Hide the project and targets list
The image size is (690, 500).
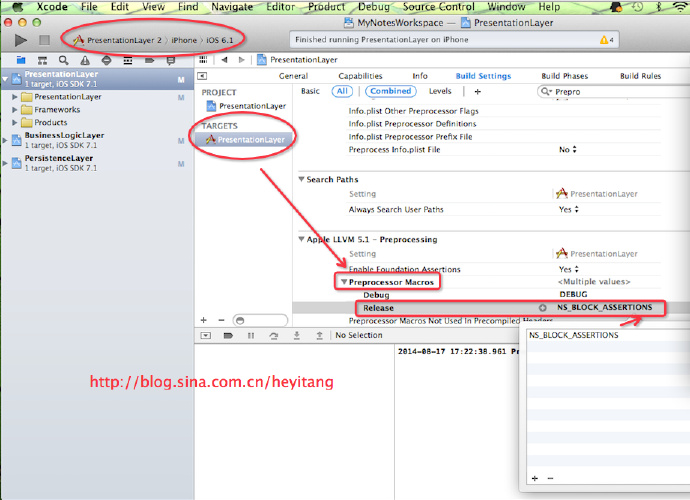point(202,76)
